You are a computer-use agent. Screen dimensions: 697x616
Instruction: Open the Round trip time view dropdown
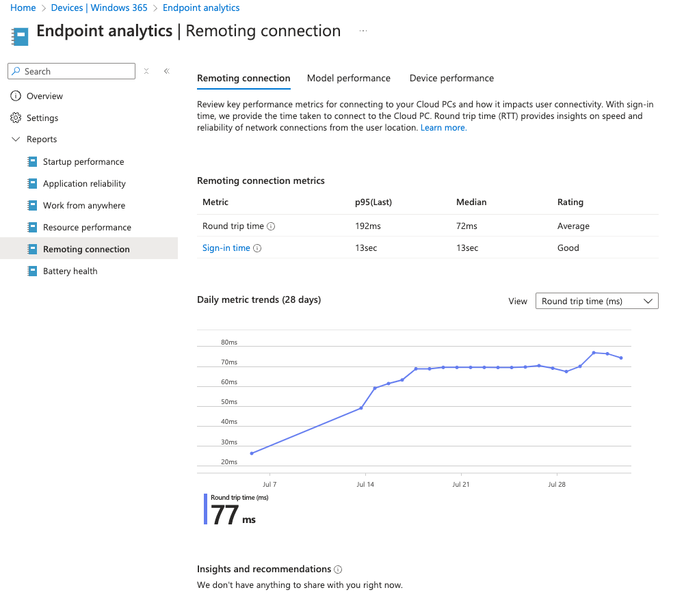596,301
